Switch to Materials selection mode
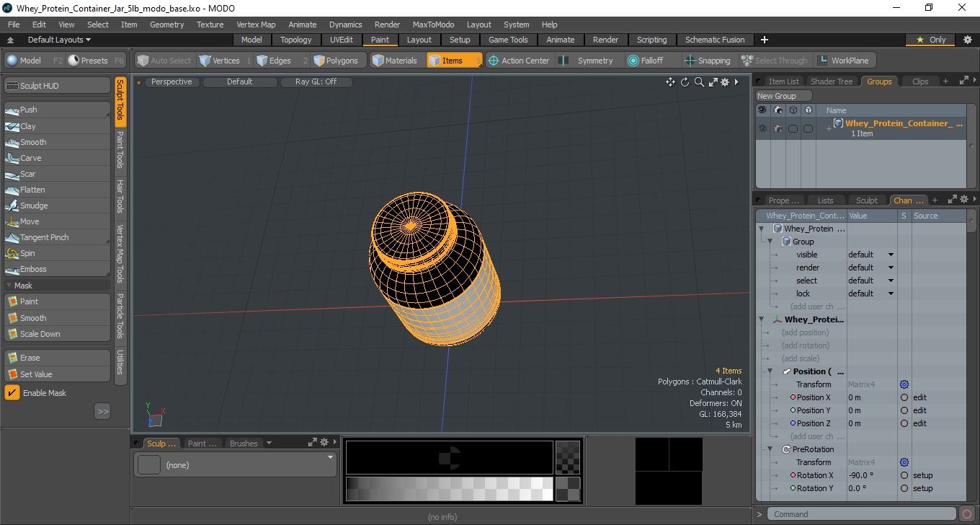Viewport: 980px width, 525px height. click(396, 61)
